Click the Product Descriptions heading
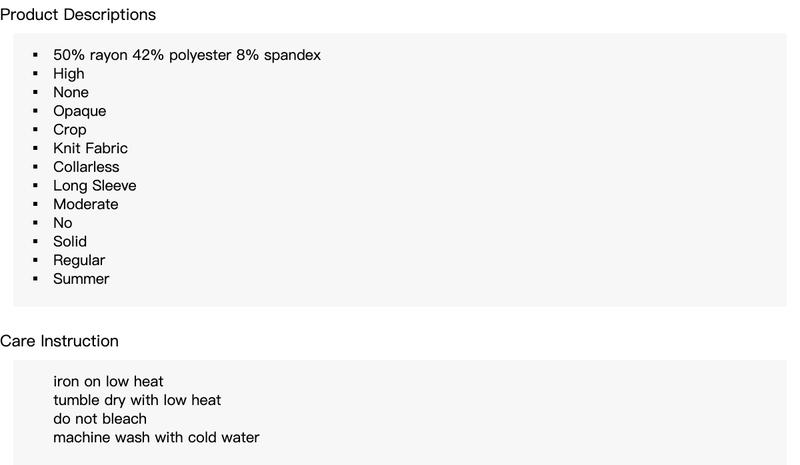Image resolution: width=800 pixels, height=465 pixels. point(78,15)
